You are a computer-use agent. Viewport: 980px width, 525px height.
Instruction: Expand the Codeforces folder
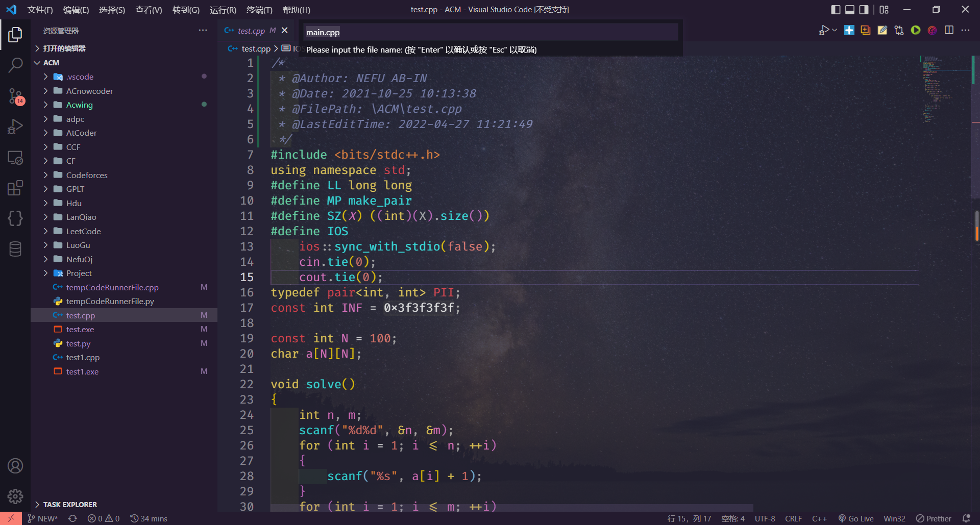click(x=87, y=174)
